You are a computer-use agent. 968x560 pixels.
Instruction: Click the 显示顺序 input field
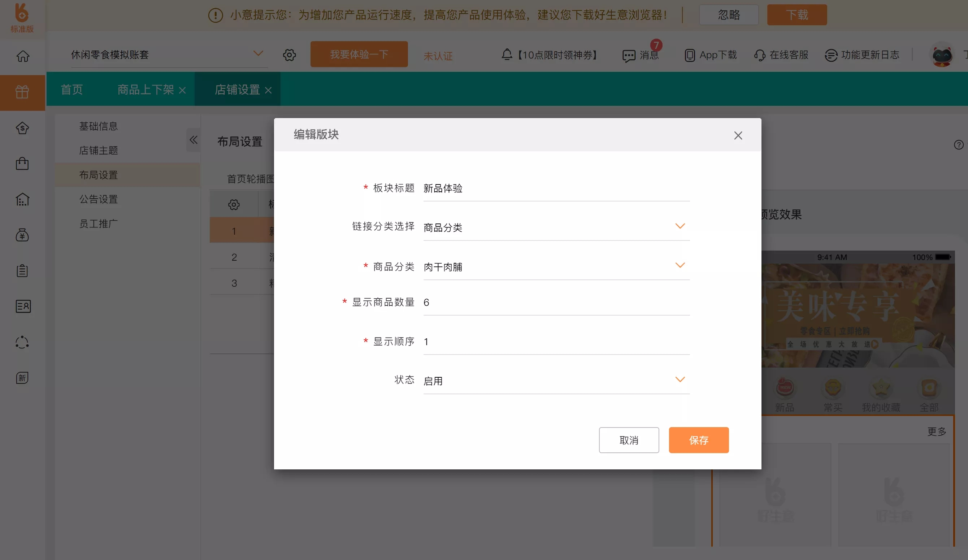click(556, 342)
